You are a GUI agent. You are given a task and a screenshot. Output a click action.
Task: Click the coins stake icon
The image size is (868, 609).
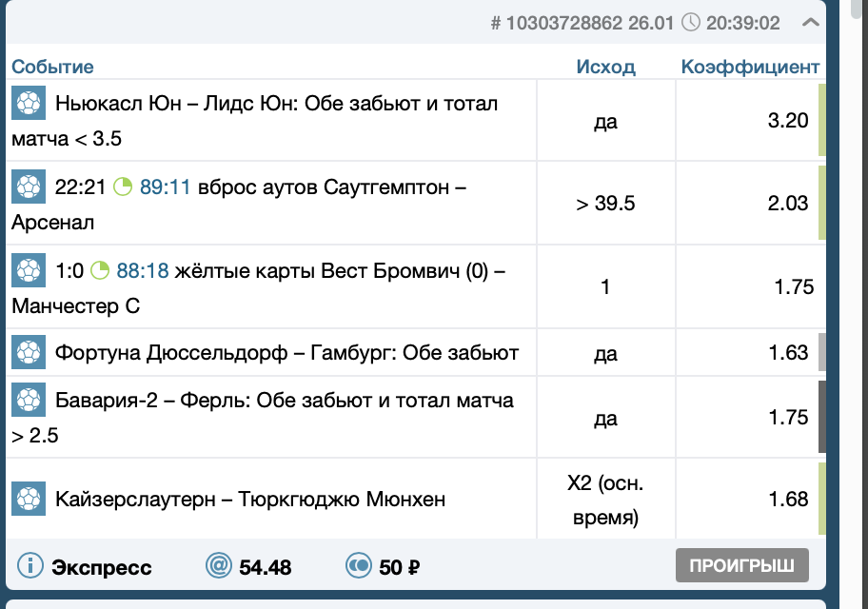click(x=358, y=566)
